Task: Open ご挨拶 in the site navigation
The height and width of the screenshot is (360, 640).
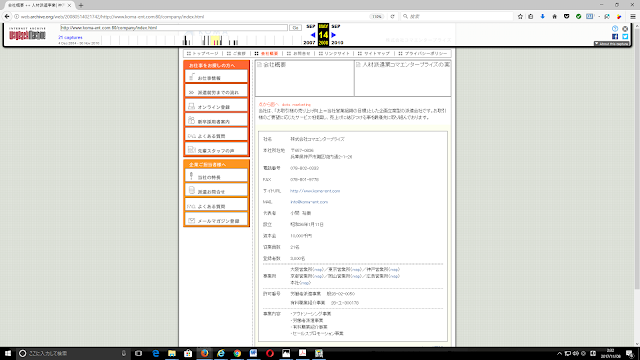Action: pos(236,53)
